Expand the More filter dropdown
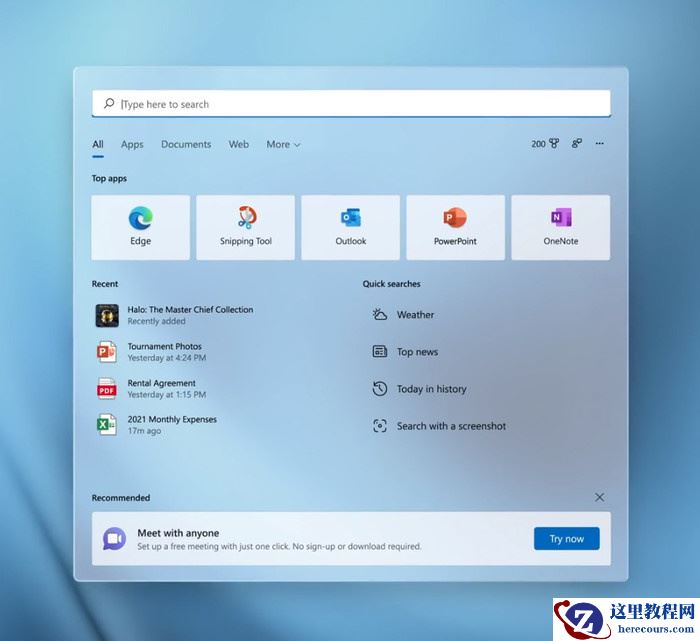Screen dimensions: 700x641 tap(283, 144)
